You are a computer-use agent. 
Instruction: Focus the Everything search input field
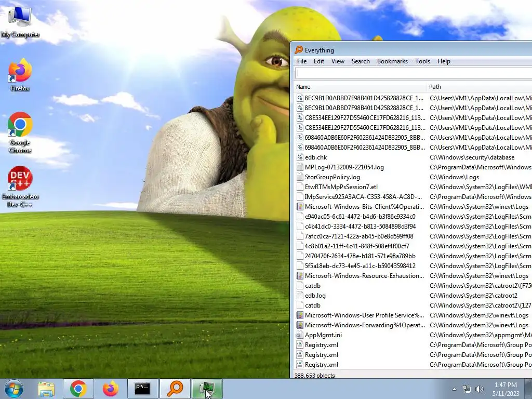click(x=413, y=73)
